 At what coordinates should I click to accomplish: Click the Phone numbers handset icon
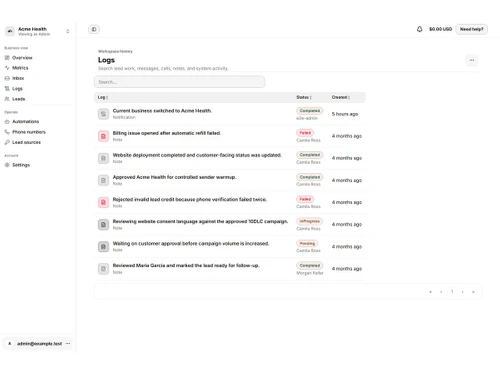pyautogui.click(x=7, y=132)
